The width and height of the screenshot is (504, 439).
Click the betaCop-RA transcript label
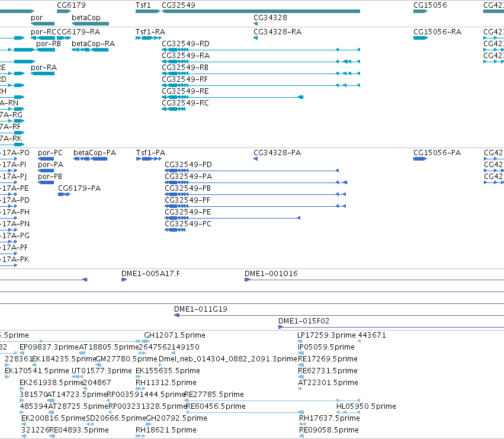point(93,44)
